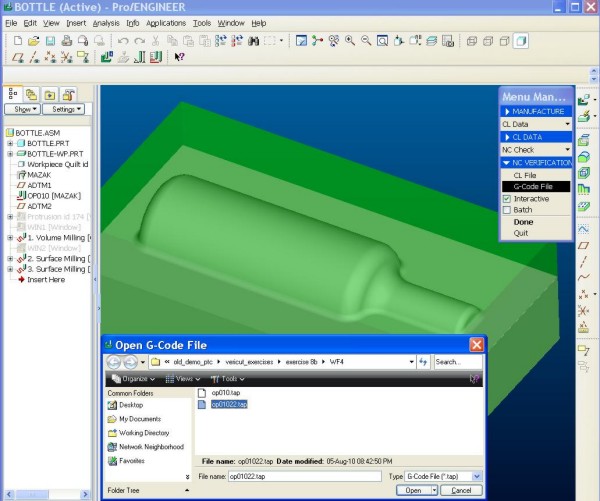This screenshot has height=501, width=600.
Task: Open the Window menu
Action: click(x=231, y=23)
